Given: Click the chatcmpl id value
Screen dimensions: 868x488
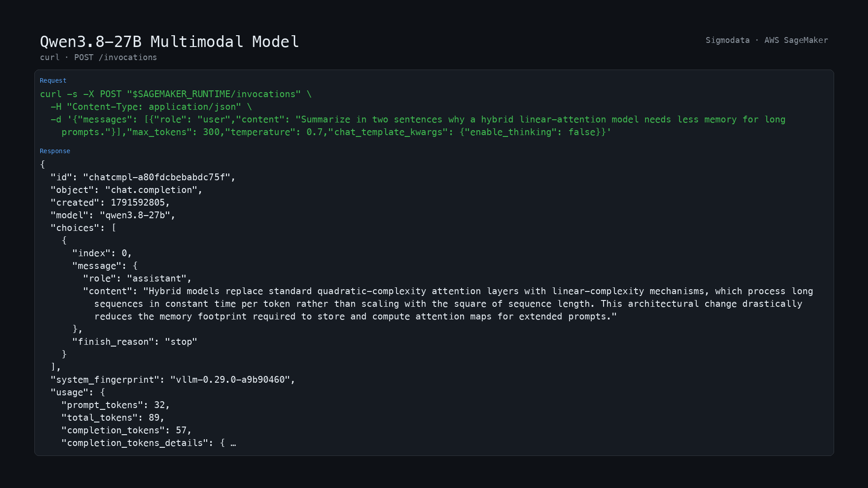Looking at the screenshot, I should click(x=156, y=177).
